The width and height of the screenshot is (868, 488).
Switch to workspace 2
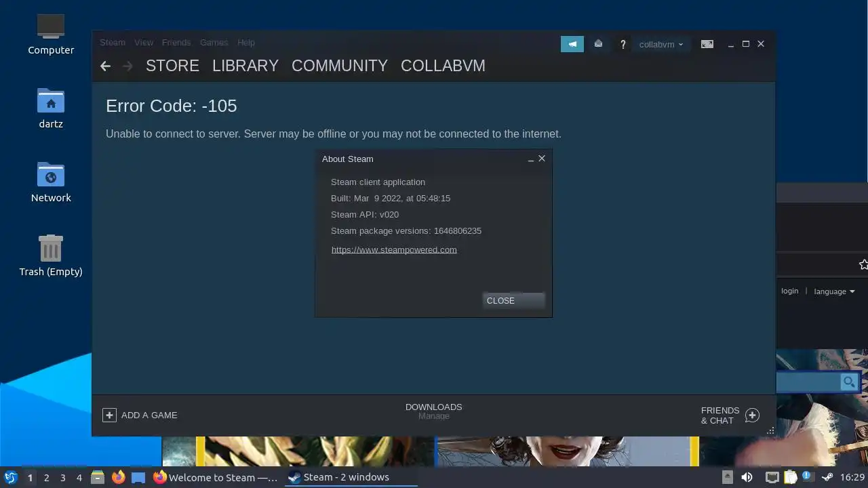46,477
